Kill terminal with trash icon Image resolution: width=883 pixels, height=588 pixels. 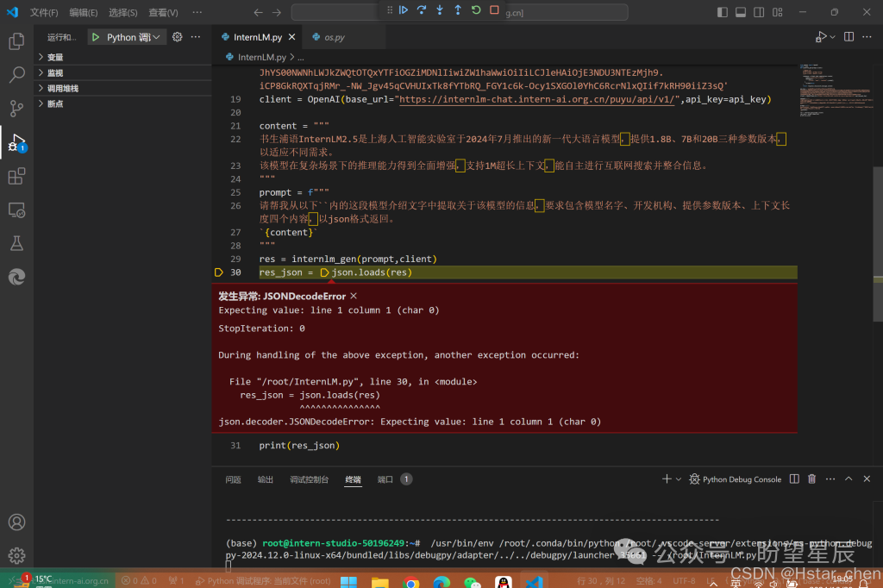click(x=812, y=479)
